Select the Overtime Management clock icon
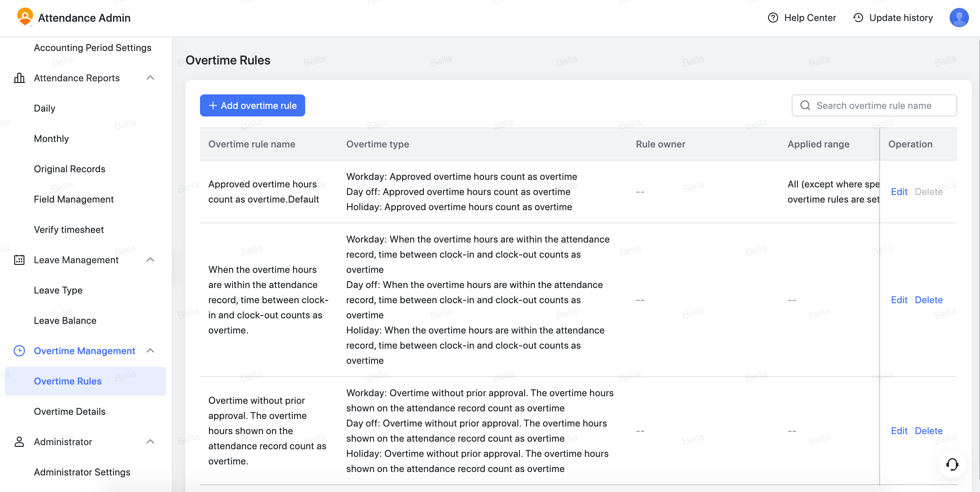Viewport: 980px width, 492px height. [x=19, y=350]
